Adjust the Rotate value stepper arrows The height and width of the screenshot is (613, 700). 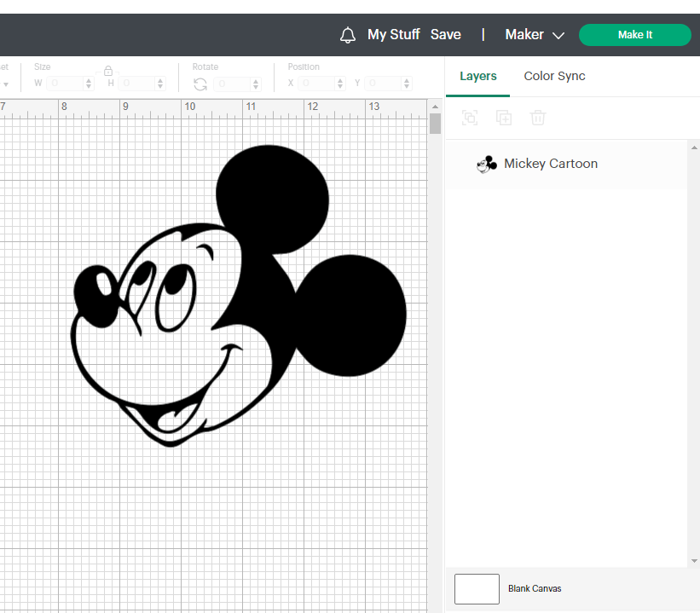coord(256,84)
